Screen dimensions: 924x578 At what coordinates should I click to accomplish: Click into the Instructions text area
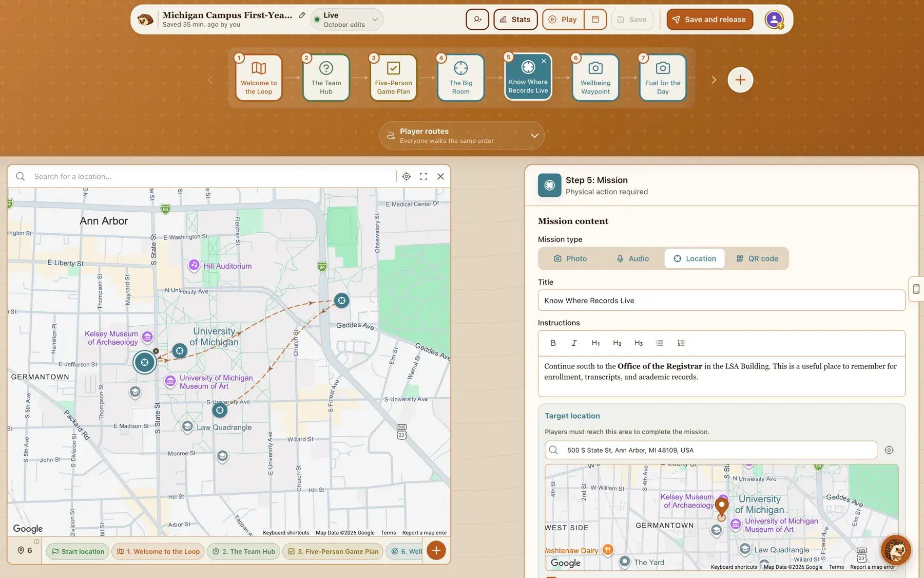(721, 376)
